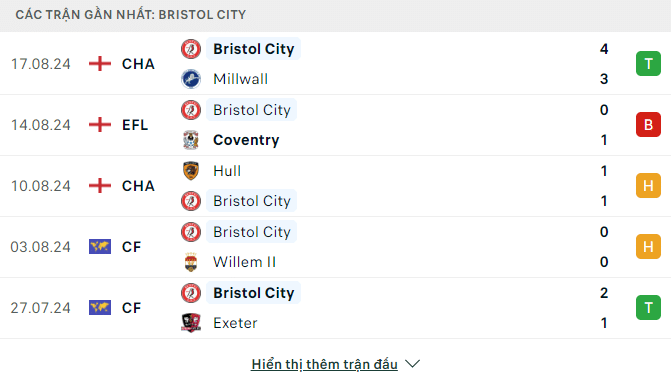Click Bristol City crest in Millwall match

pyautogui.click(x=191, y=49)
